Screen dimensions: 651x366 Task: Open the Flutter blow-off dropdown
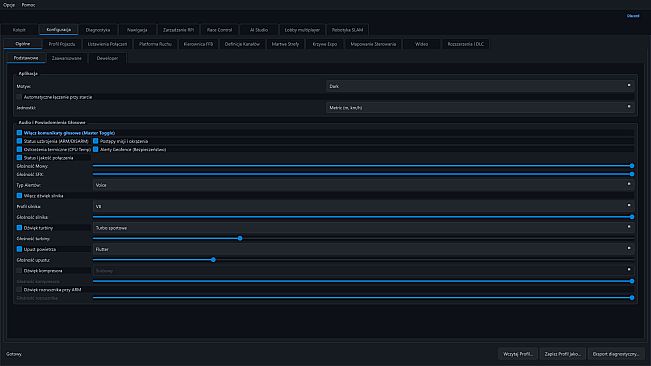click(x=363, y=249)
